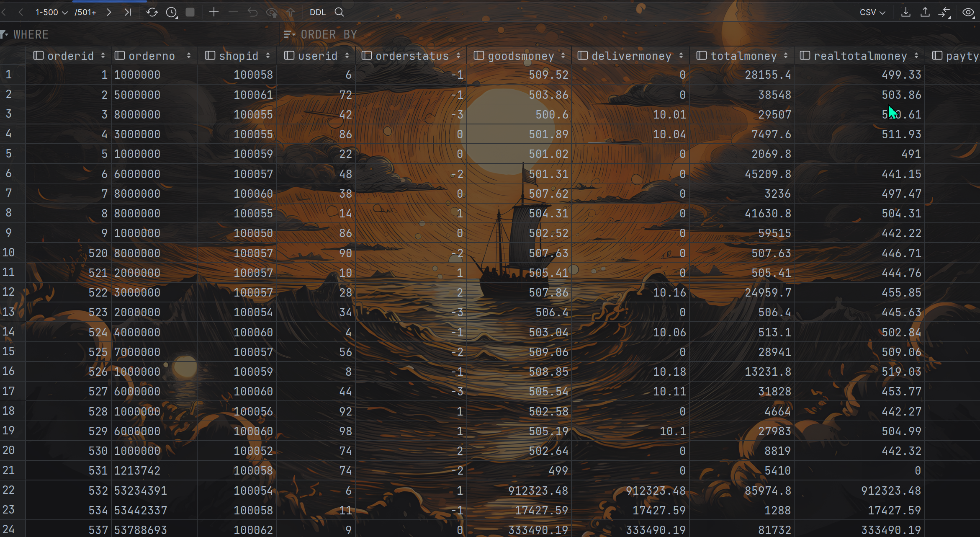
Task: Open the auto-refresh clock options
Action: pos(172,12)
